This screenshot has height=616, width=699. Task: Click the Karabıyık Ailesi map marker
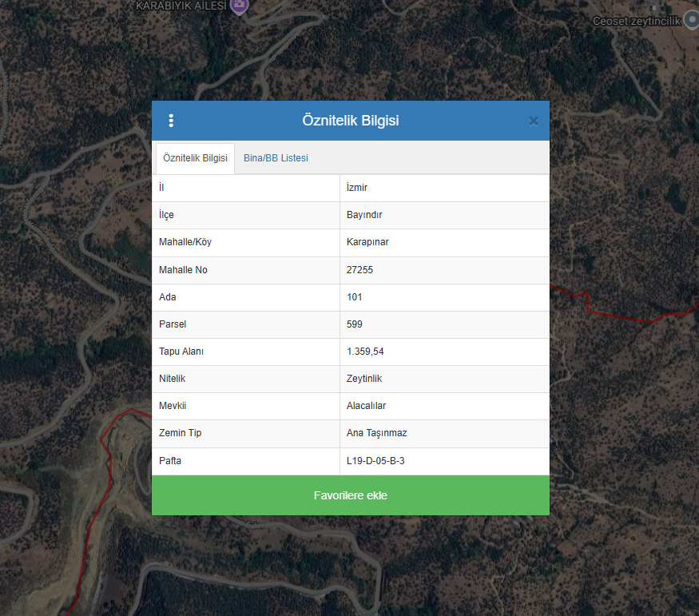click(238, 6)
